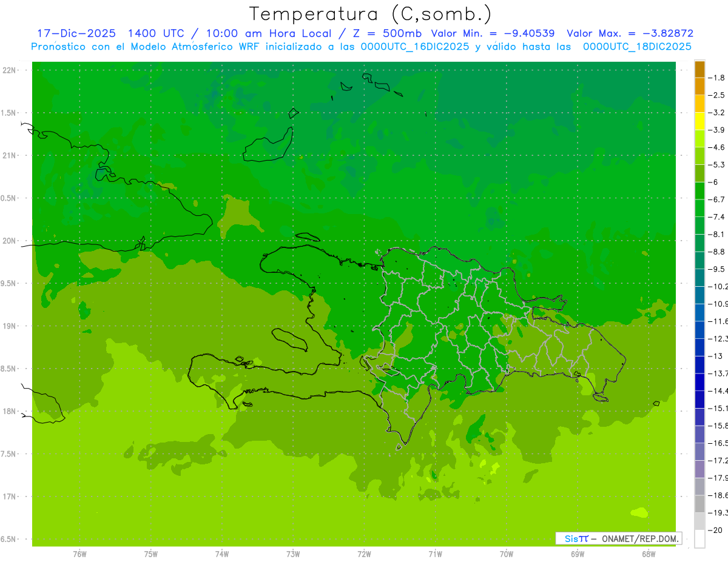The image size is (728, 562).
Task: Click the blue swatch between -13 and -13.7
Action: tap(699, 365)
